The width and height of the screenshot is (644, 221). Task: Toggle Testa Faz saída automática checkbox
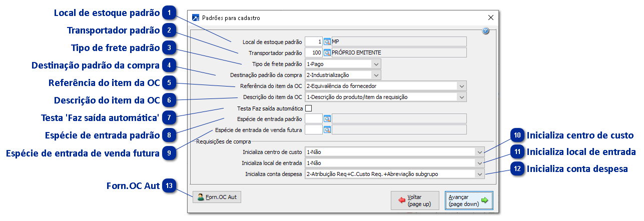[x=308, y=107]
